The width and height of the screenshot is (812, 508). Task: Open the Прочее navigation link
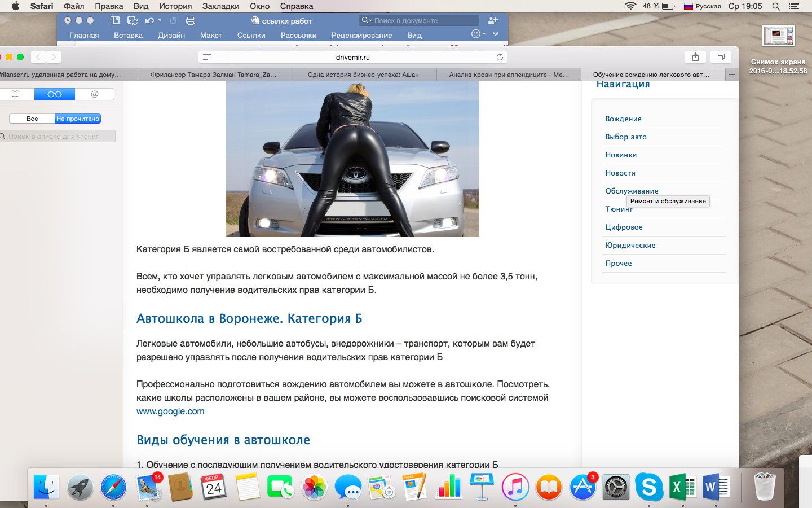pos(619,263)
